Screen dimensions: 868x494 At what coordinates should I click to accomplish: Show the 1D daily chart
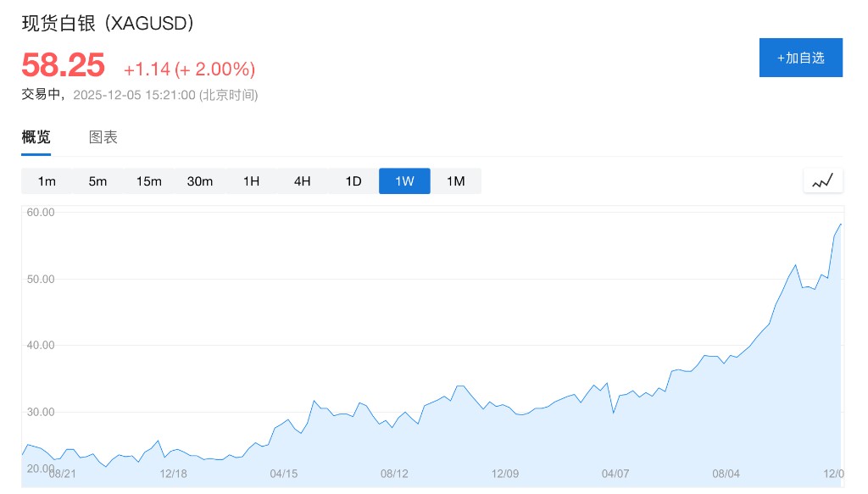[353, 181]
